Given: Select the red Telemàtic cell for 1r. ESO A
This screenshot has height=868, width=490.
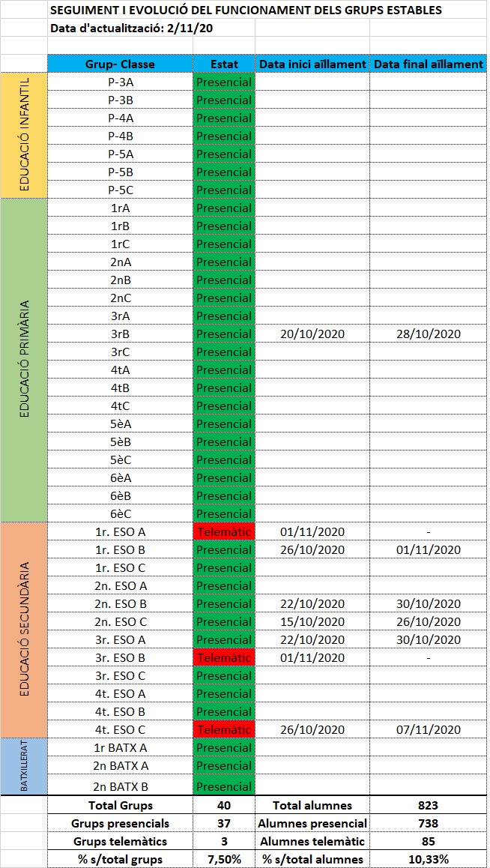Looking at the screenshot, I should pos(224,531).
